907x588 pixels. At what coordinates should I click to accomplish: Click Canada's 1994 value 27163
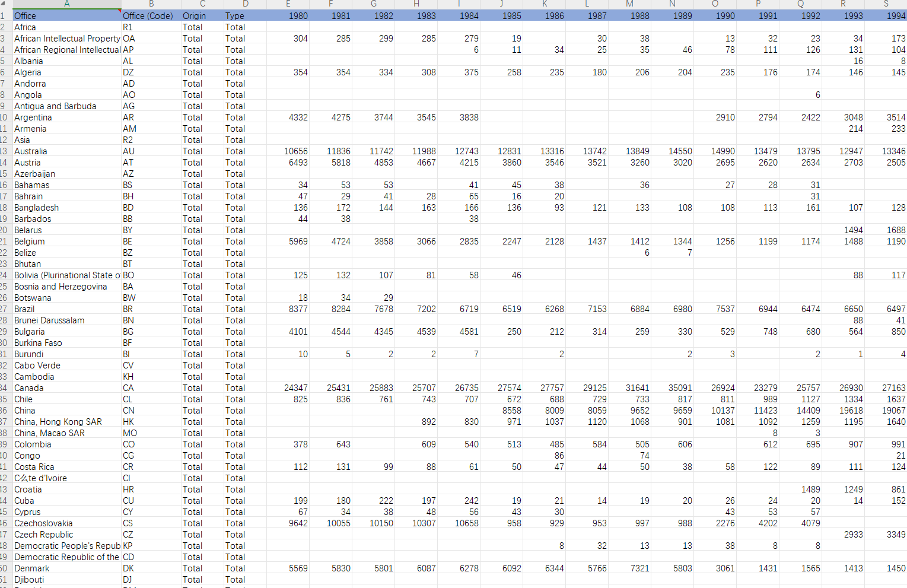click(x=886, y=388)
